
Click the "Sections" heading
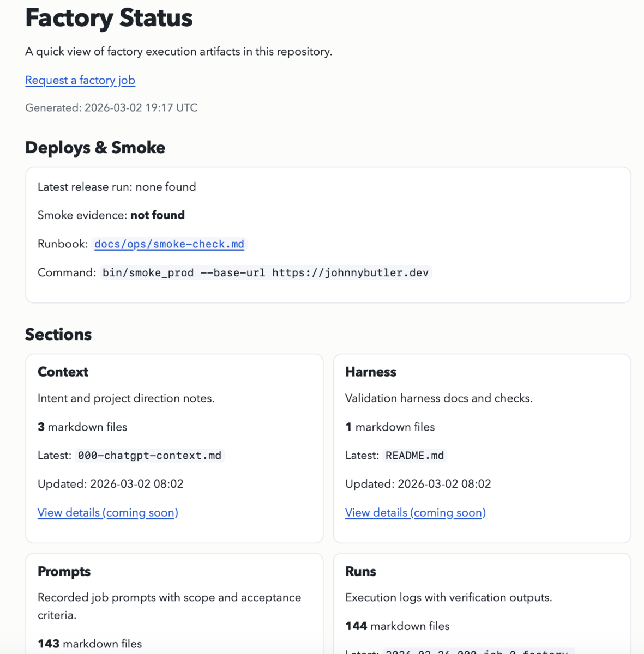point(58,334)
